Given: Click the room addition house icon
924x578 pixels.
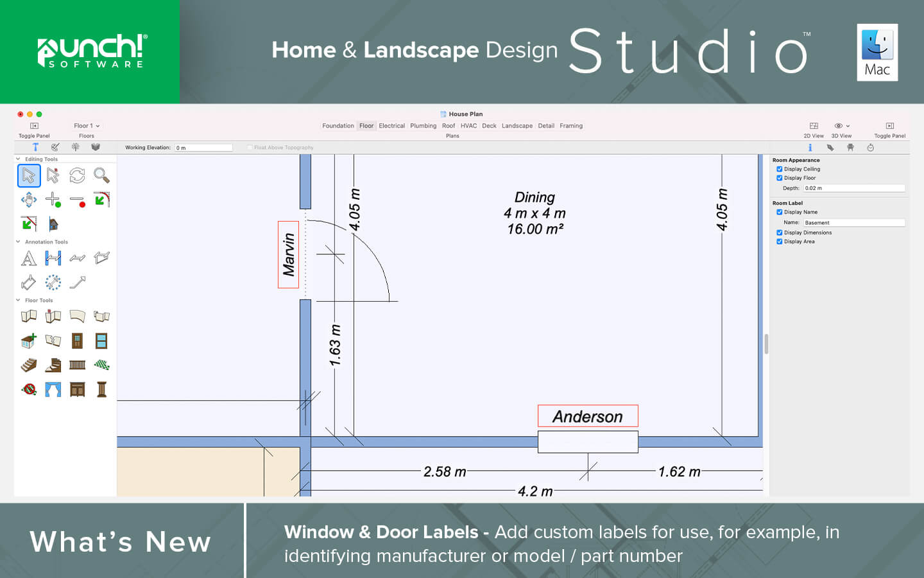Looking at the screenshot, I should click(29, 340).
